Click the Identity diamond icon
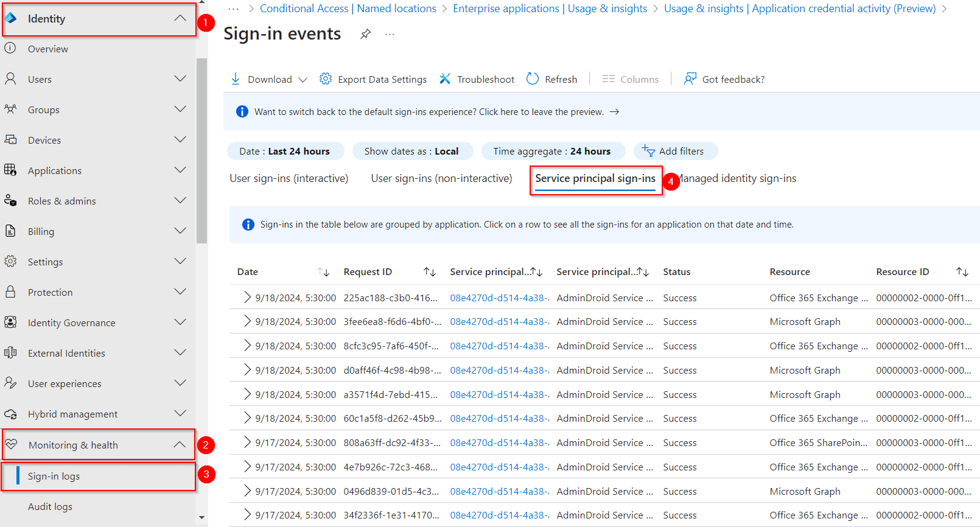The width and height of the screenshot is (980, 527). [11, 18]
